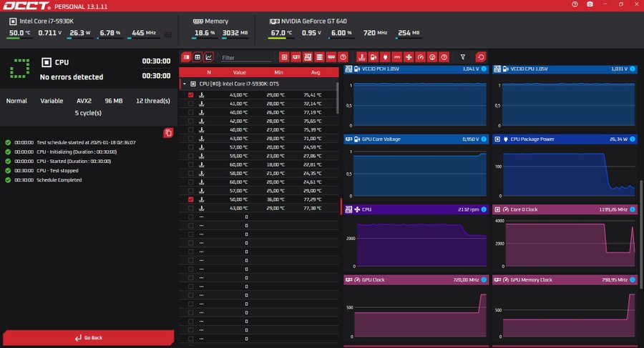Switch to the table-only view icon
Image resolution: width=644 pixels, height=348 pixels.
click(197, 57)
